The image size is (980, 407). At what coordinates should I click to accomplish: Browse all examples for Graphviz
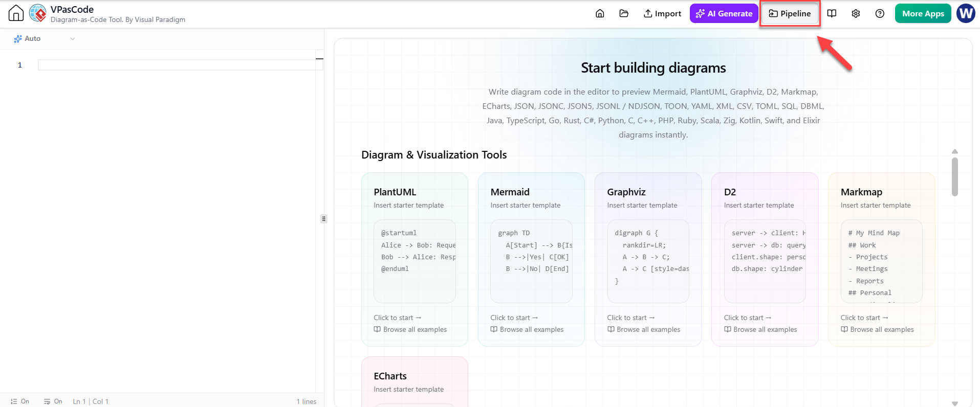coord(644,330)
